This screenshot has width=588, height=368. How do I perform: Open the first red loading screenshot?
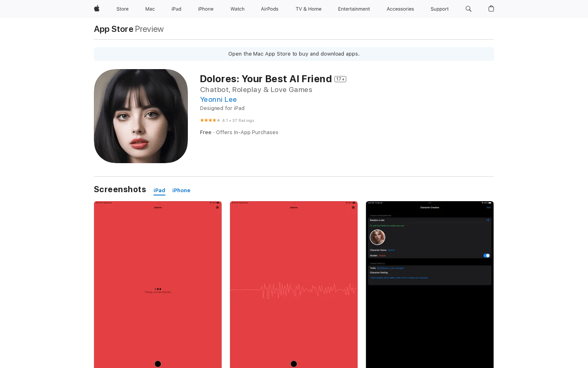click(158, 285)
